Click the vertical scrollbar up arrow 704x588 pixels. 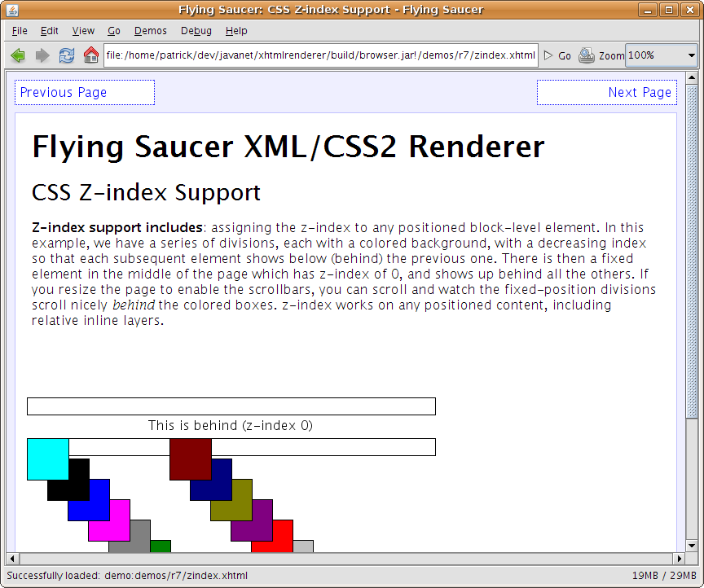[692, 78]
